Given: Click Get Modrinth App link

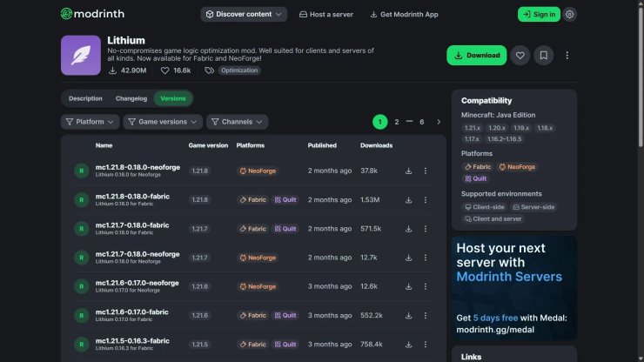Looking at the screenshot, I should pos(404,15).
